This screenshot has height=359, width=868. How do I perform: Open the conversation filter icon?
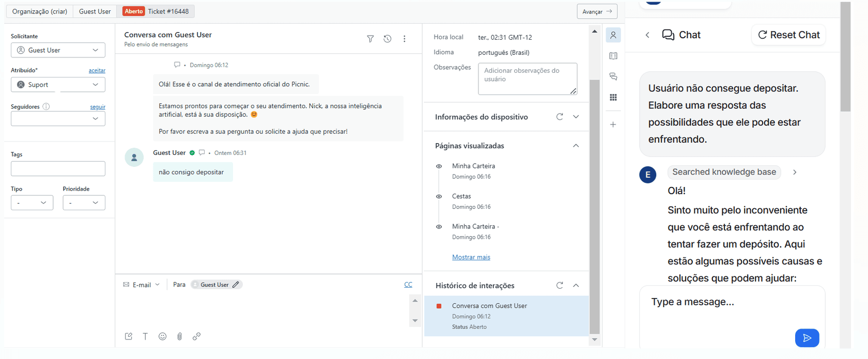pyautogui.click(x=370, y=39)
